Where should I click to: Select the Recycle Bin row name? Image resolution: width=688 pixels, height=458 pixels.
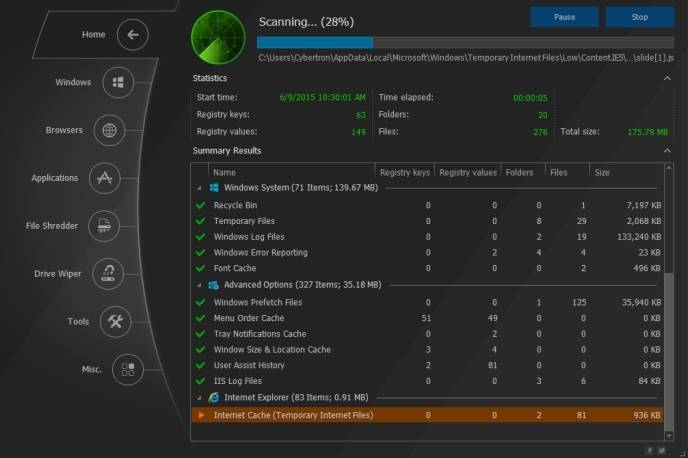(235, 205)
